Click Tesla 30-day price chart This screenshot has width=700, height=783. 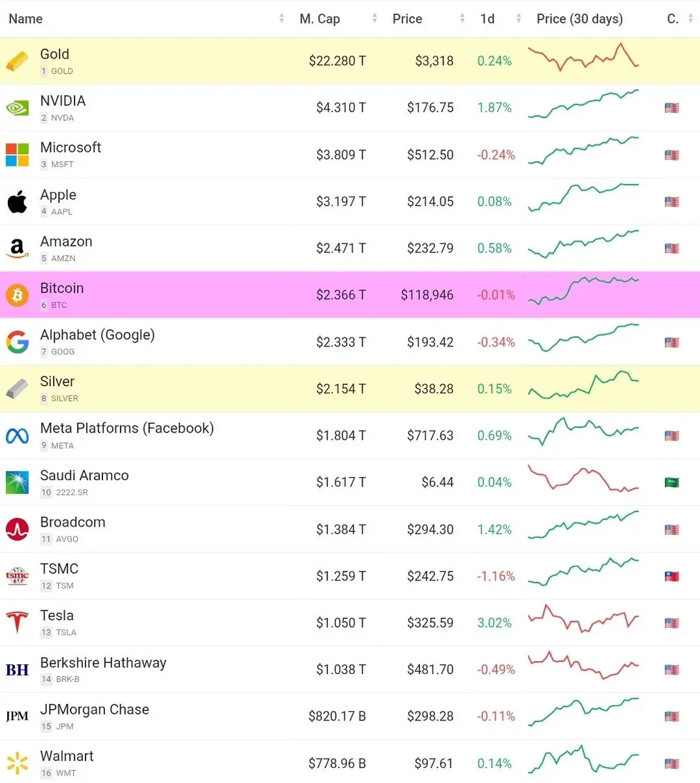[x=583, y=619]
